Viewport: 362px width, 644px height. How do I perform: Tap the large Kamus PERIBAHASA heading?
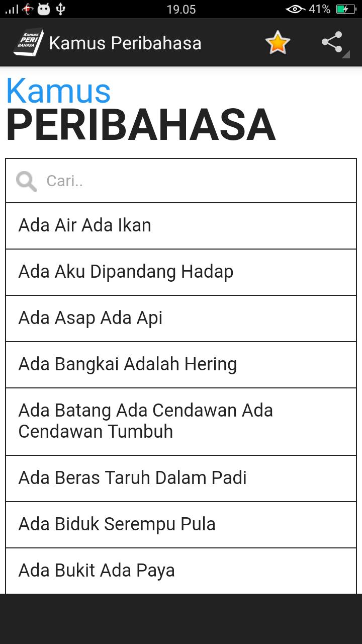141,110
